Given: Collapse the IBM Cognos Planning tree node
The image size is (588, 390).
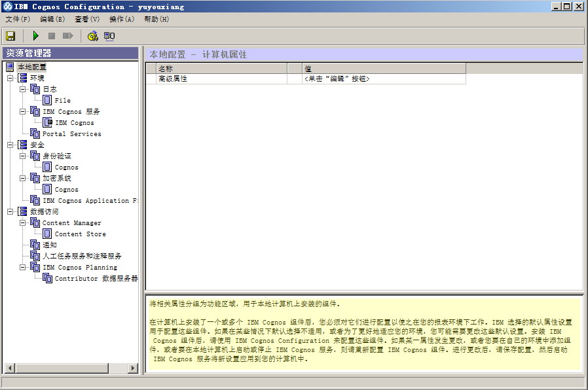Looking at the screenshot, I should 22,267.
